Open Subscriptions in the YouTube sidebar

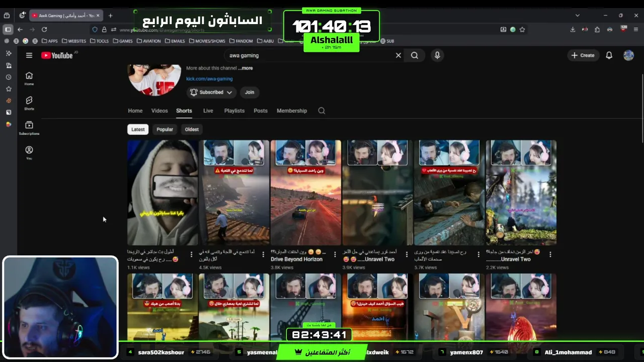29,128
